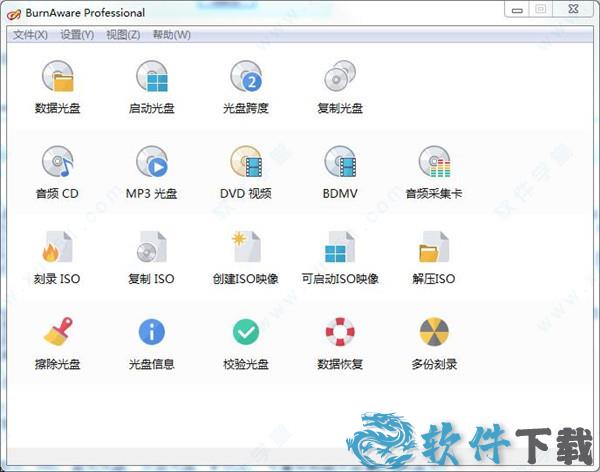The width and height of the screenshot is (600, 472).
Task: Open the BDMV Blu-ray video icon
Action: coord(340,161)
